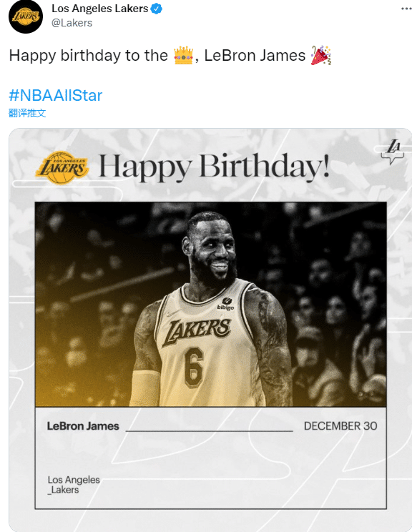This screenshot has height=532, width=412.
Task: Click the @Lakers handle
Action: click(x=72, y=23)
